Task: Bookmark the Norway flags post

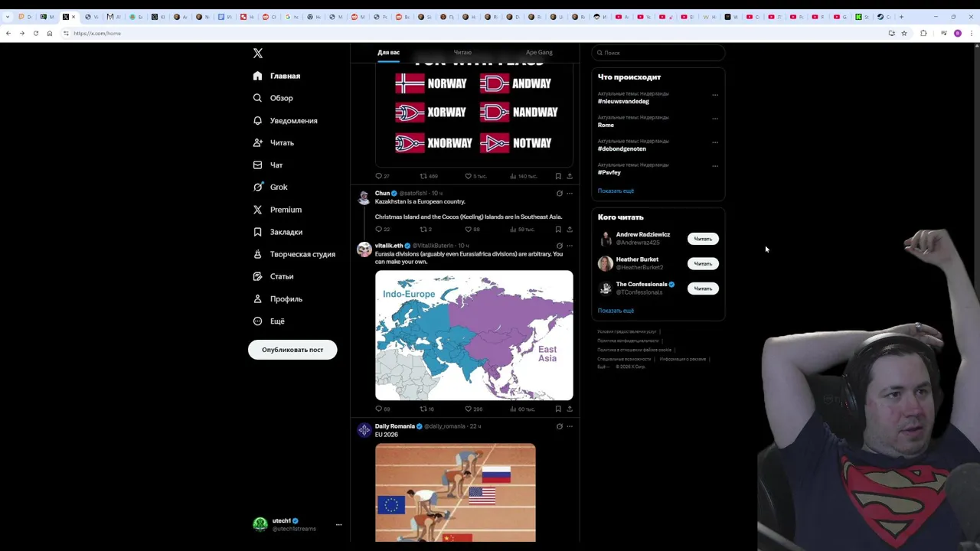Action: [557, 176]
